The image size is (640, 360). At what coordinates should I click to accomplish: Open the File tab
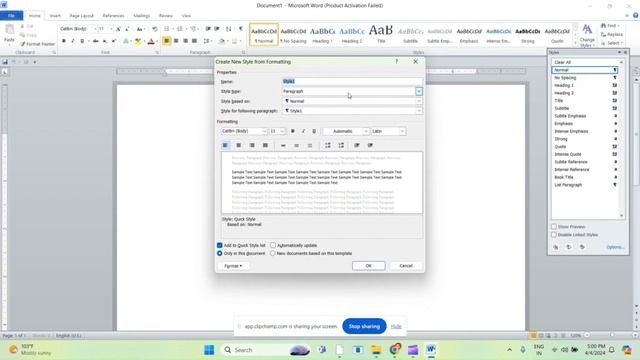[x=11, y=16]
